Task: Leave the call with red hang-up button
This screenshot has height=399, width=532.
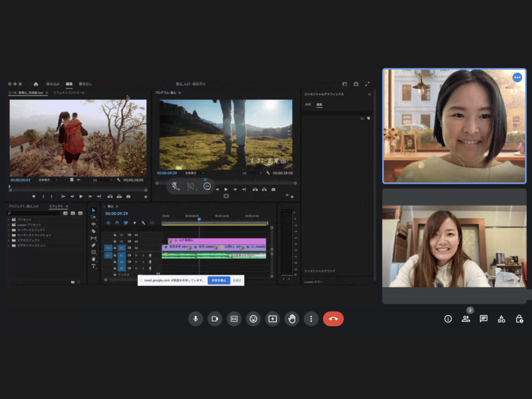Action: 333,319
